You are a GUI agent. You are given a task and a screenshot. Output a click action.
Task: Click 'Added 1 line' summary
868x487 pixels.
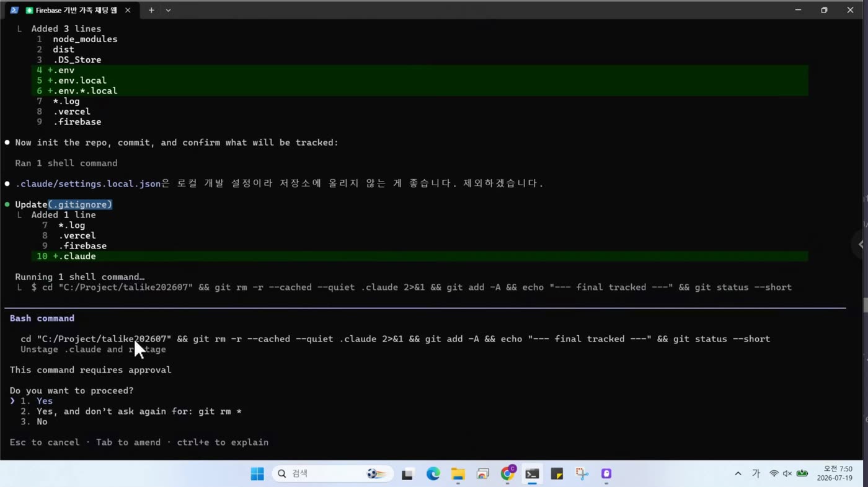tap(64, 215)
